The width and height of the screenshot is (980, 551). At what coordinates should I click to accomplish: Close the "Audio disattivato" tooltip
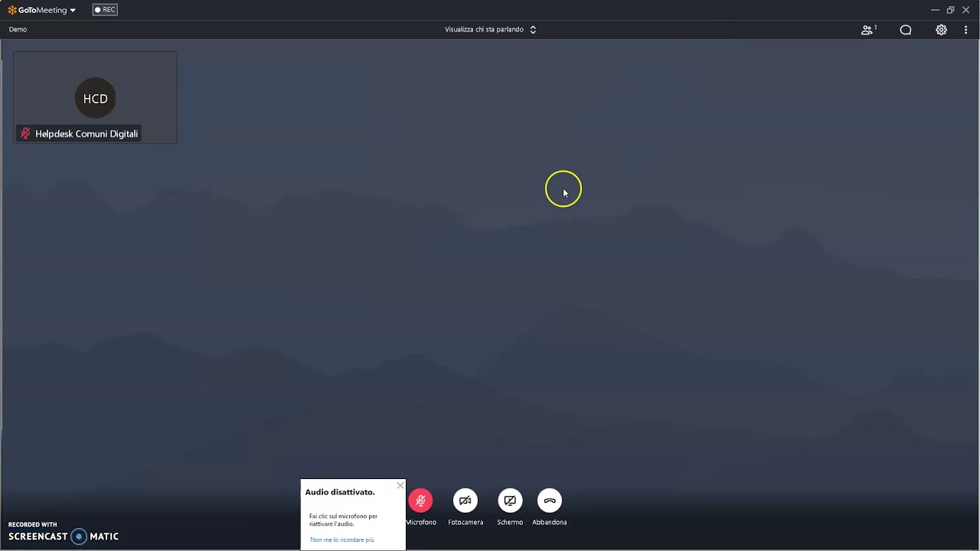[400, 486]
